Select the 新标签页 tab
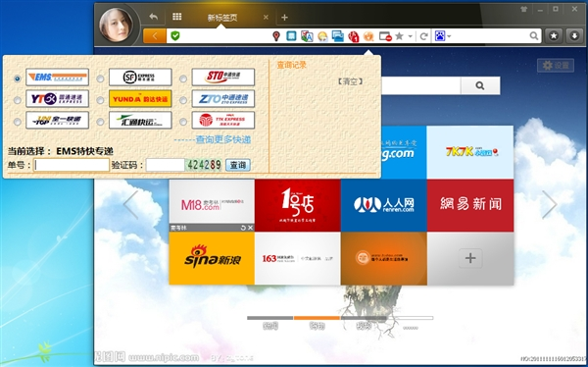This screenshot has width=588, height=367. (x=222, y=18)
